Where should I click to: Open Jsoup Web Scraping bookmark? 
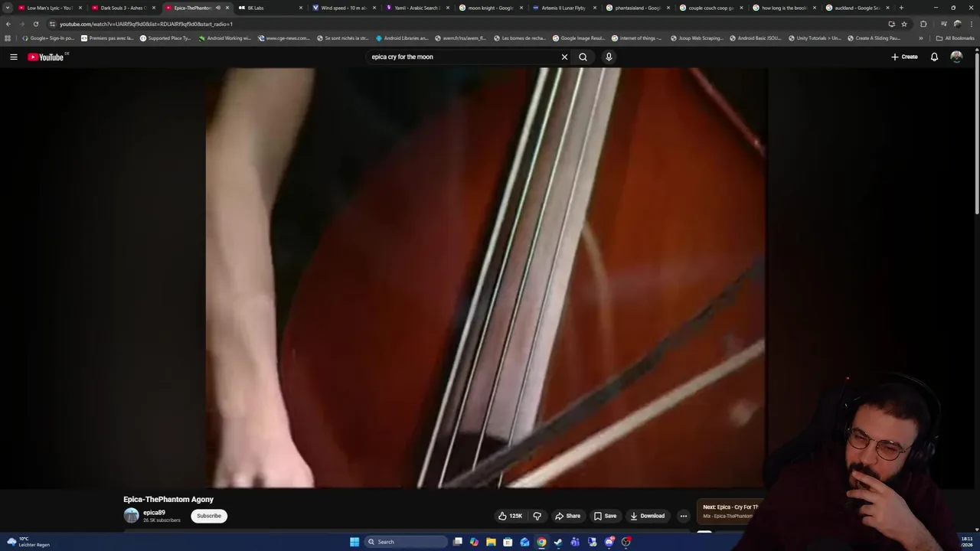click(697, 37)
